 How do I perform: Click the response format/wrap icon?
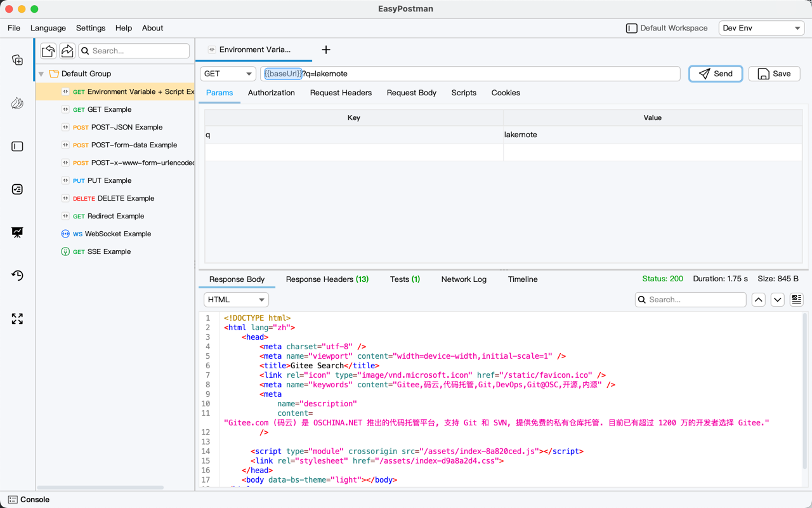pyautogui.click(x=797, y=300)
